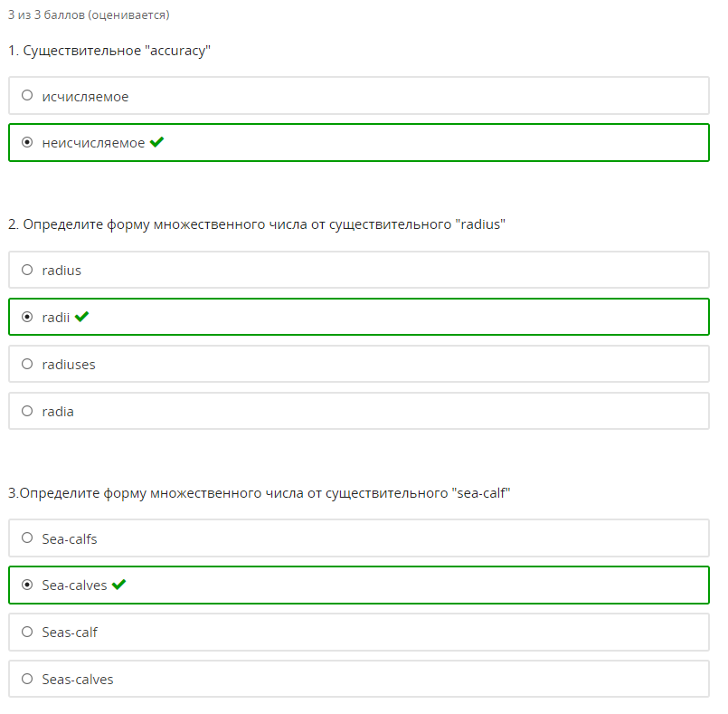Screen dimensions: 728x714
Task: Select the "неисчисляемое" radio option
Action: point(27,142)
